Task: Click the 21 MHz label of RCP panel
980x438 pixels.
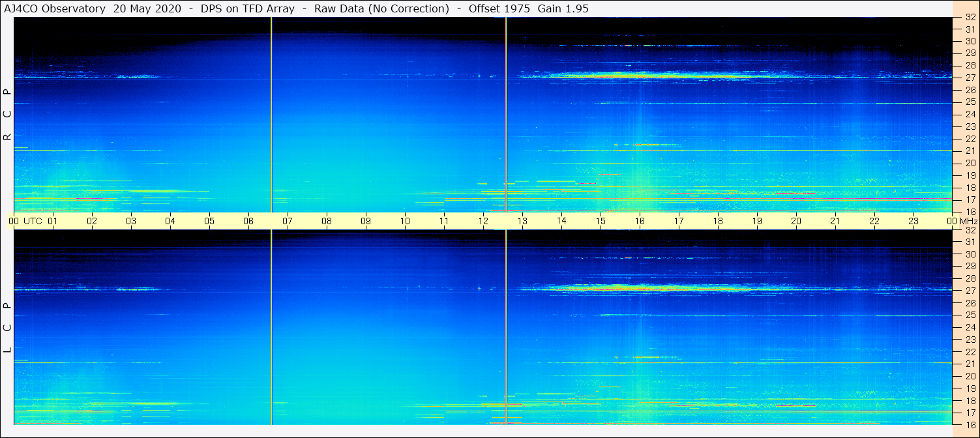Action: click(970, 151)
